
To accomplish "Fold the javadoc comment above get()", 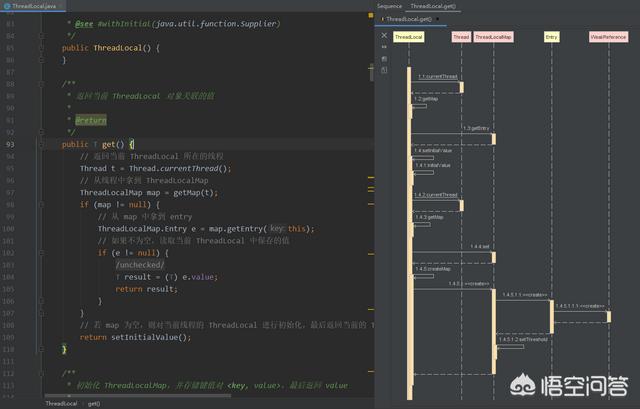I will (42, 84).
